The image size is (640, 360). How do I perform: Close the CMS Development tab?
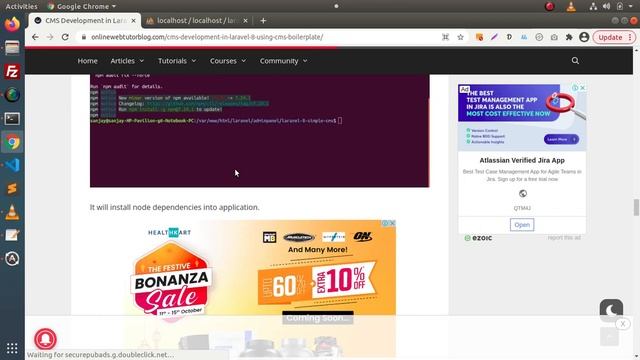pos(133,20)
